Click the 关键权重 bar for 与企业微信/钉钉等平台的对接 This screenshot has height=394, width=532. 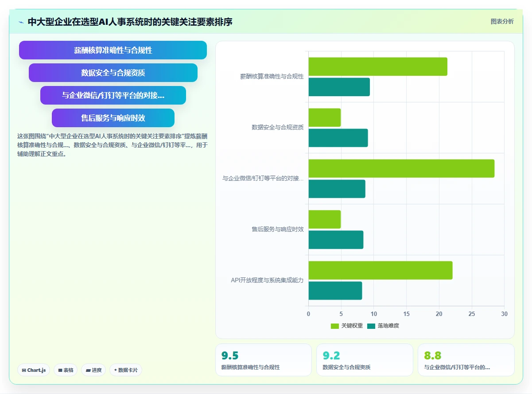point(402,168)
